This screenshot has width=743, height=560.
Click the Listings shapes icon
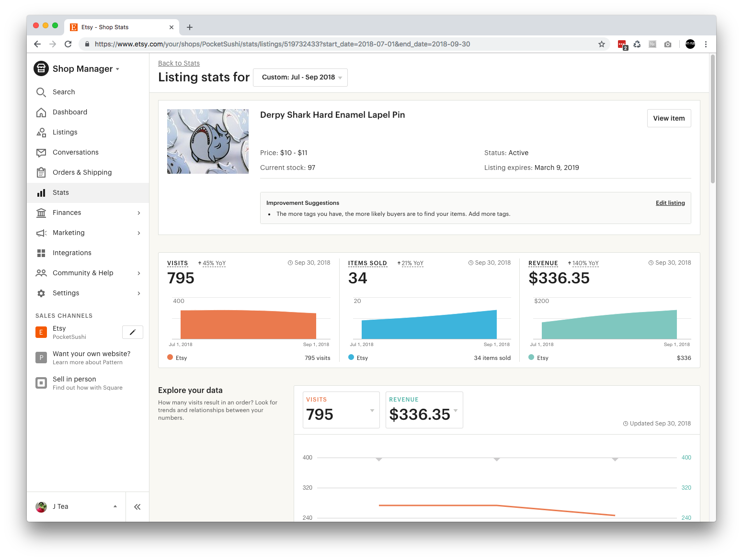coord(41,132)
